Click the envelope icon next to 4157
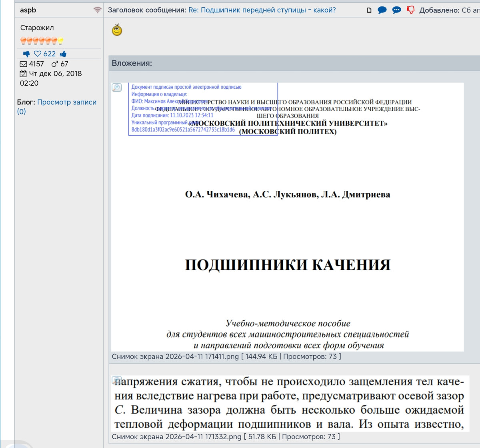The image size is (480, 448). 24,64
